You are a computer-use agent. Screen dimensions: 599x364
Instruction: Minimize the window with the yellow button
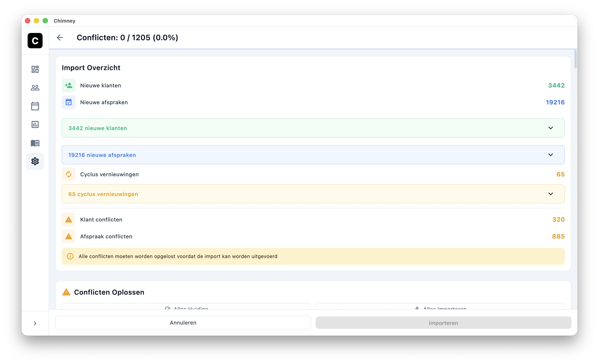36,21
